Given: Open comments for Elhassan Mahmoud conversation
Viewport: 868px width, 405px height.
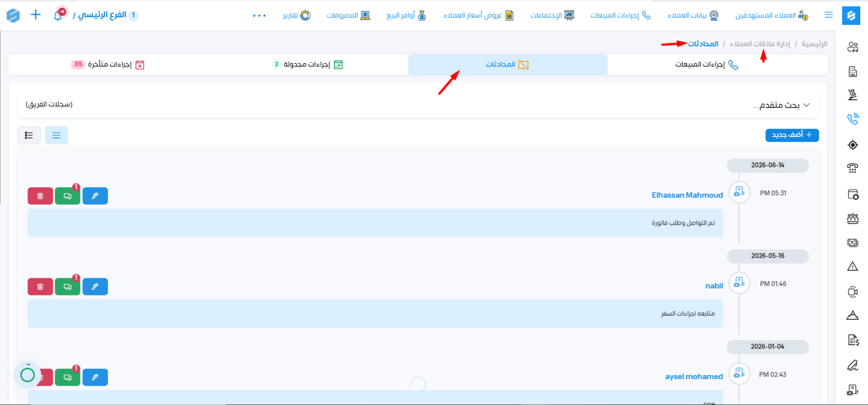Looking at the screenshot, I should (x=68, y=196).
